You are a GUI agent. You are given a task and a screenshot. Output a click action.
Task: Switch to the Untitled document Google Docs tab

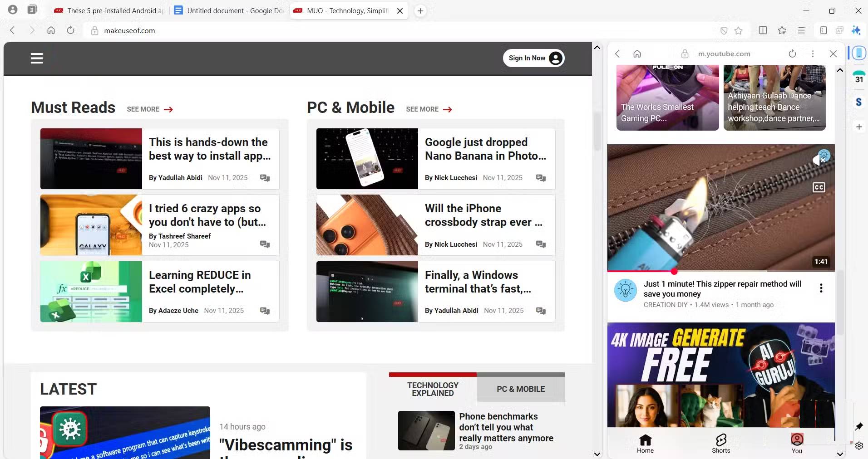[230, 10]
